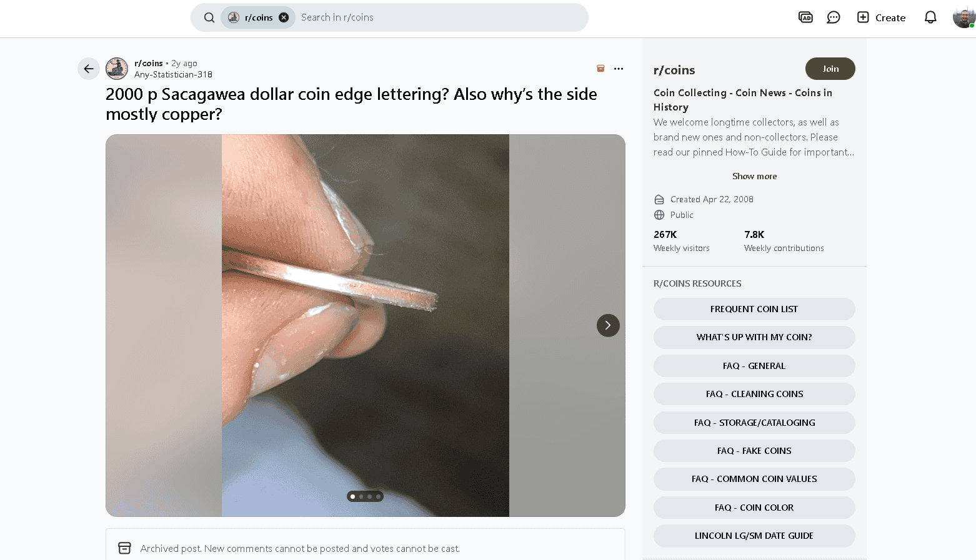
Task: Open the post's three-dot options menu
Action: tap(619, 69)
